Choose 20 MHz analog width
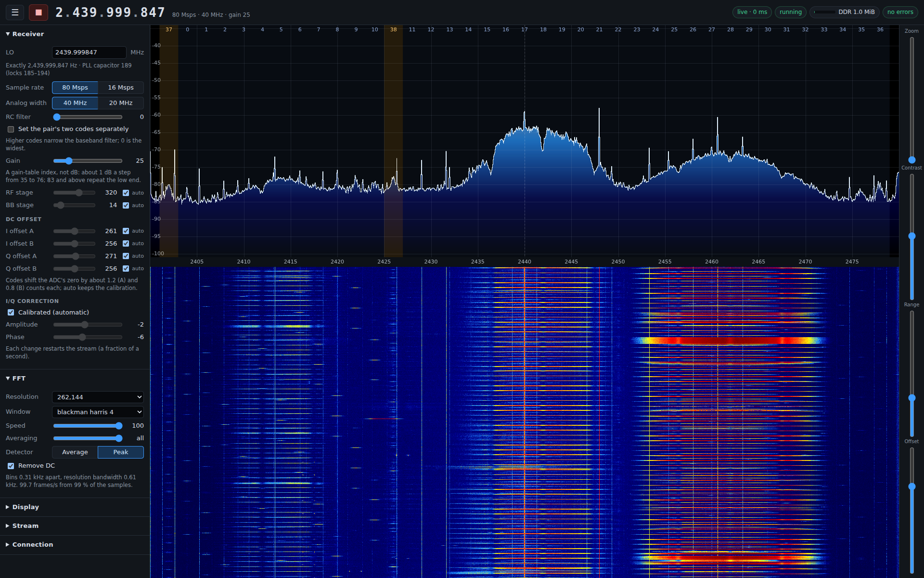The width and height of the screenshot is (924, 578). (x=121, y=103)
